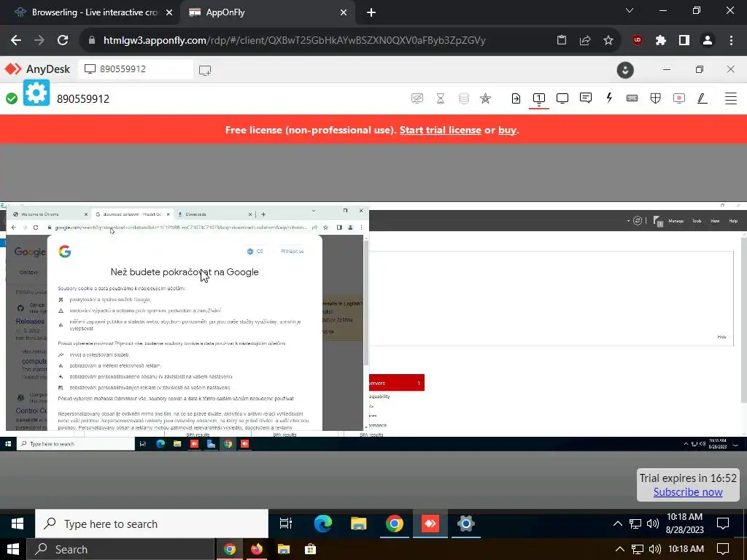The height and width of the screenshot is (560, 747).
Task: Switch to the Browserling browser tab
Action: (94, 12)
